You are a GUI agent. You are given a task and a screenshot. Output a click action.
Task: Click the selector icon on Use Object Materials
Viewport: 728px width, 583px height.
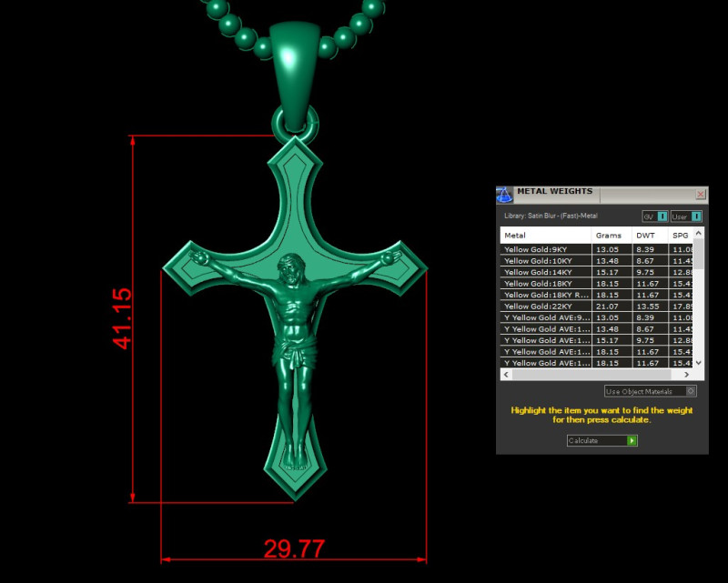[x=691, y=391]
